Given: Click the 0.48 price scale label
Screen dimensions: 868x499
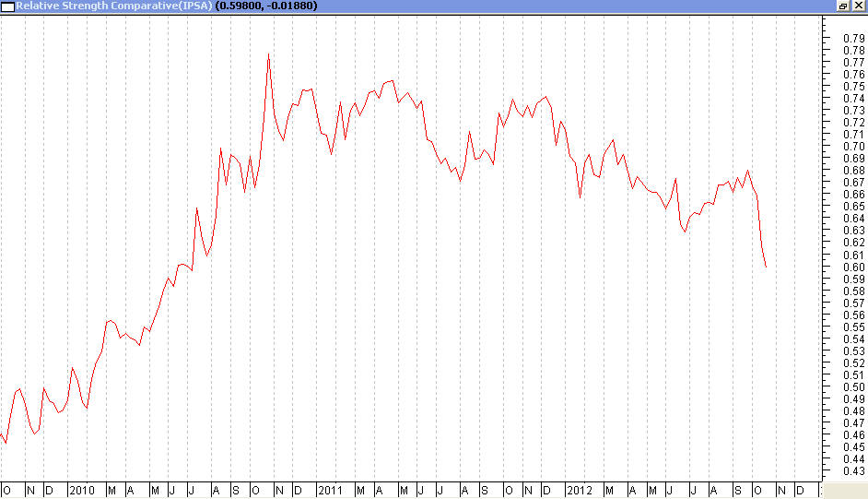Looking at the screenshot, I should (853, 411).
